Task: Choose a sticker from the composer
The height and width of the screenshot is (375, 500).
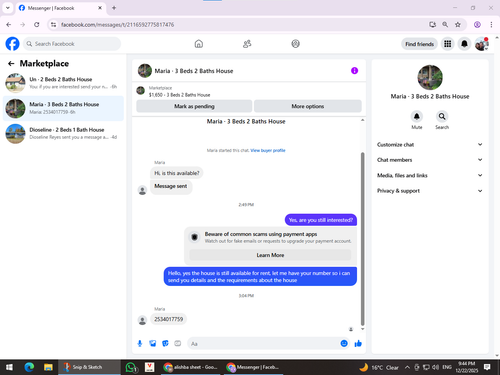Action: tap(165, 343)
